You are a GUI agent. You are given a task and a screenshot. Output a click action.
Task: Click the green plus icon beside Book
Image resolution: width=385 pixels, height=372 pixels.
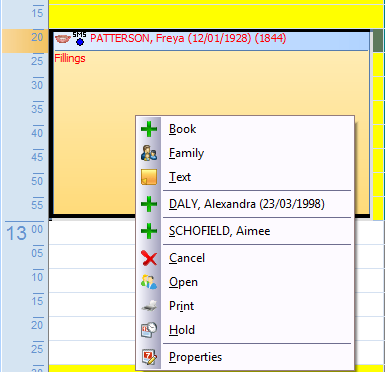click(x=149, y=129)
